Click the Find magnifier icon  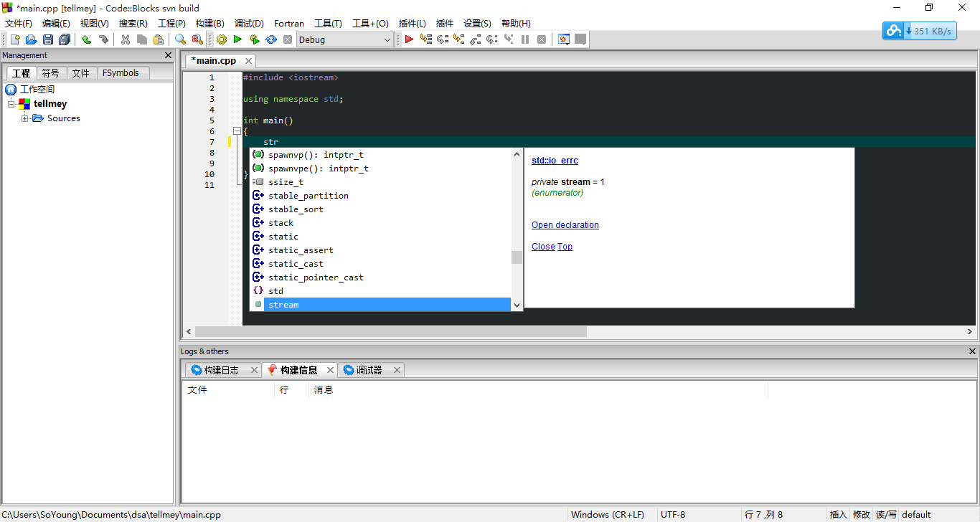tap(180, 40)
